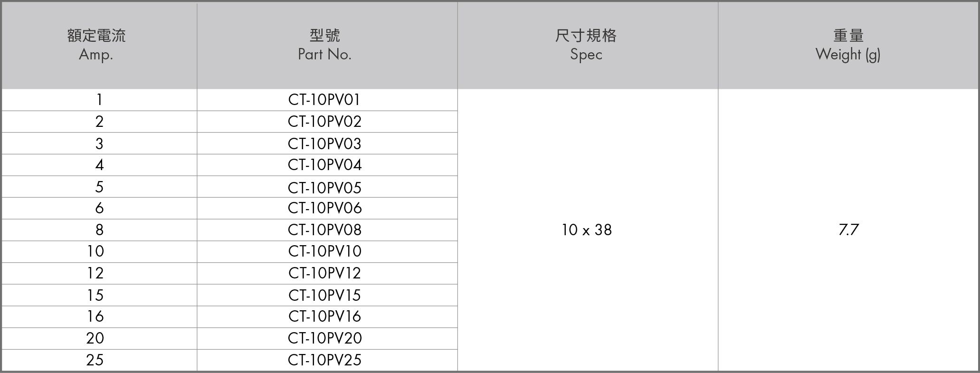980x373 pixels.
Task: Select the CT-10PV10 cell
Action: tap(325, 251)
